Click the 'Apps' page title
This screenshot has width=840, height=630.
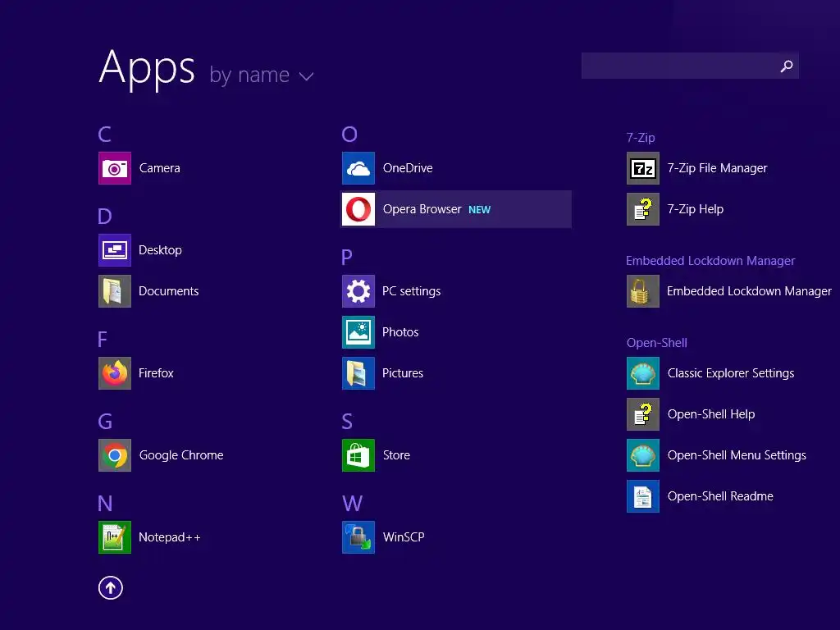(x=147, y=69)
